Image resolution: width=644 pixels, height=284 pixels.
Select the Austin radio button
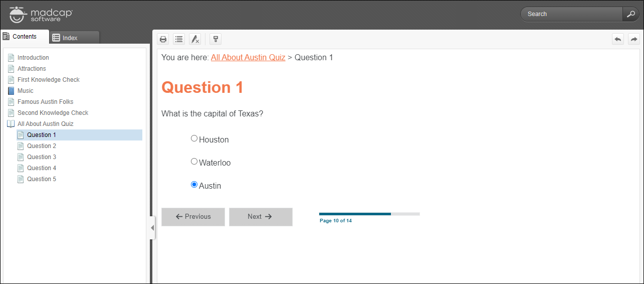[194, 185]
